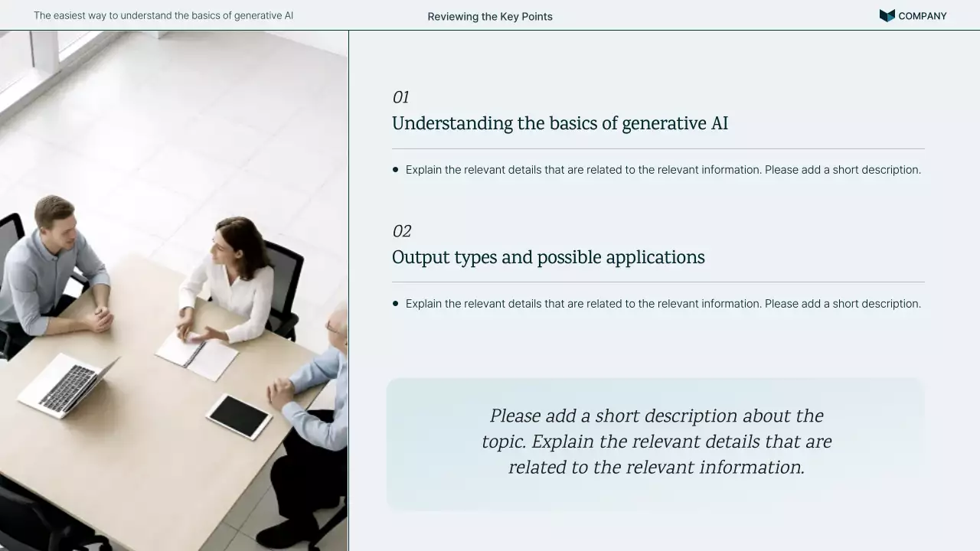The height and width of the screenshot is (551, 980).
Task: Select the 'Output types and possible applications' heading
Action: coord(548,257)
